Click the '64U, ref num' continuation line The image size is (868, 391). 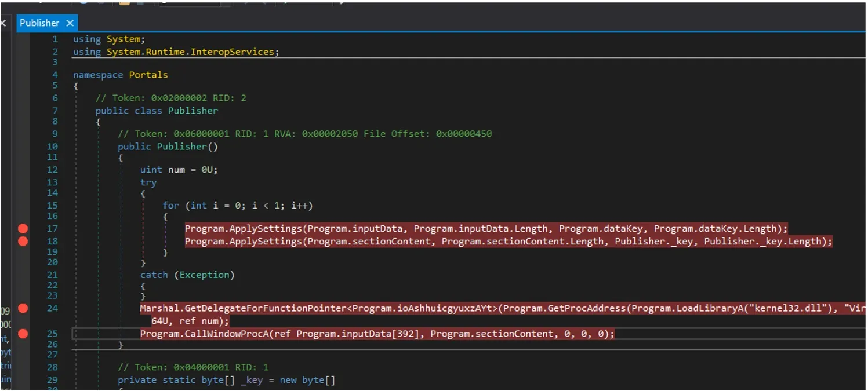190,321
